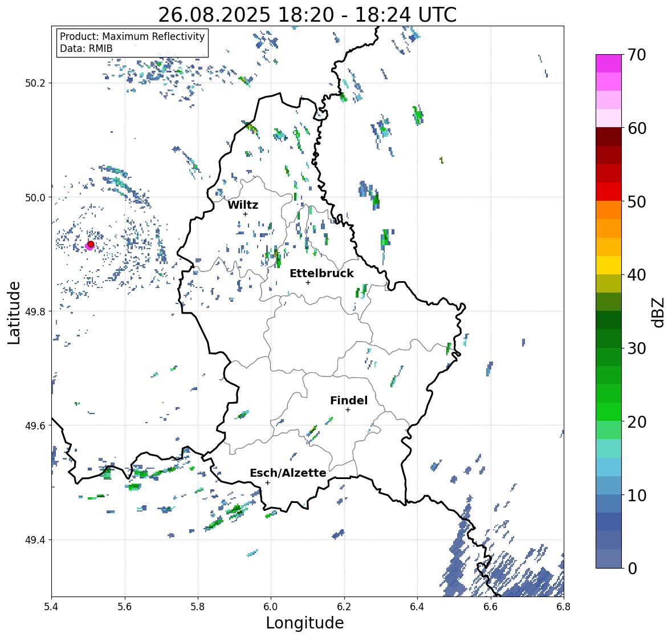
Task: Click the 6.8 longitude tick label
Action: pyautogui.click(x=563, y=606)
